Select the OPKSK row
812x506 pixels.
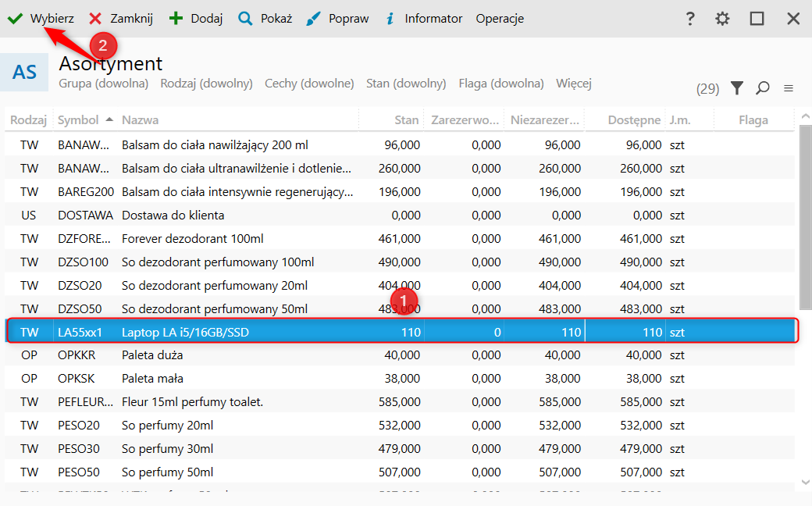pos(400,379)
